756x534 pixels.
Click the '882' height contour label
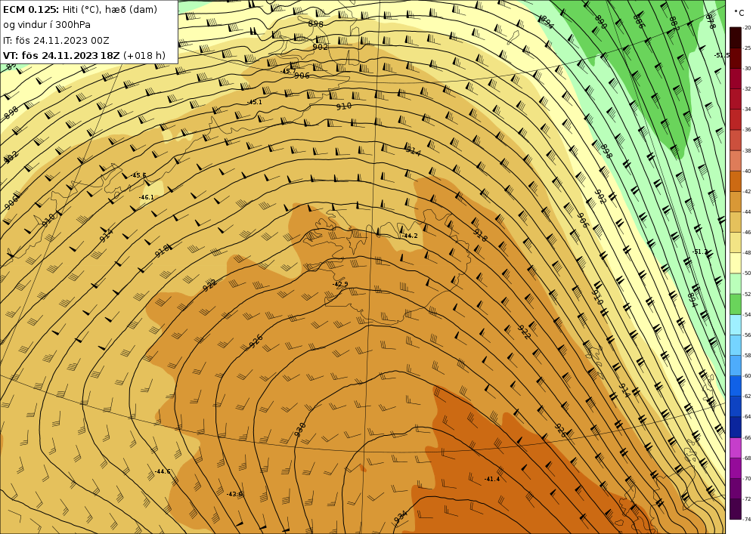674,24
